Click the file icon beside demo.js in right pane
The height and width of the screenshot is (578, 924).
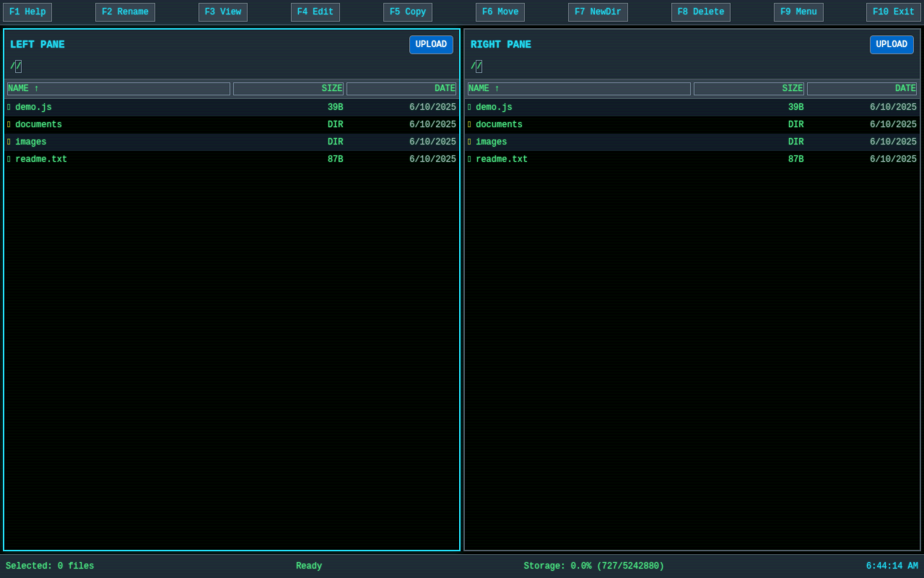pos(469,107)
